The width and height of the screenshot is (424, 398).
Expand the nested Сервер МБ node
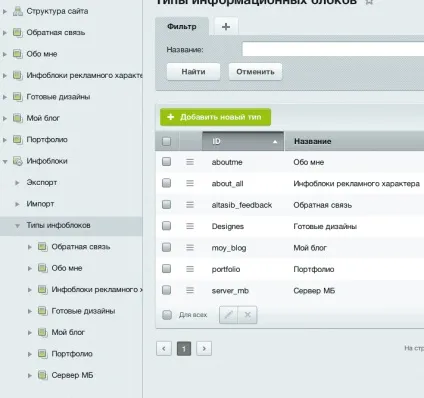point(30,375)
